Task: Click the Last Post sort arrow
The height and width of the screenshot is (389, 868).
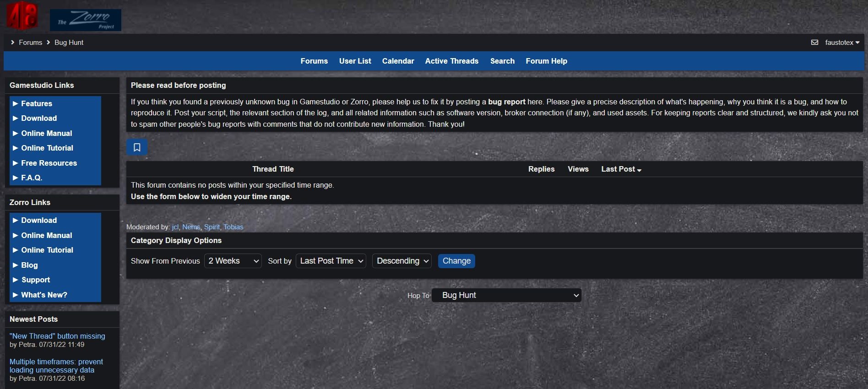Action: click(x=639, y=170)
